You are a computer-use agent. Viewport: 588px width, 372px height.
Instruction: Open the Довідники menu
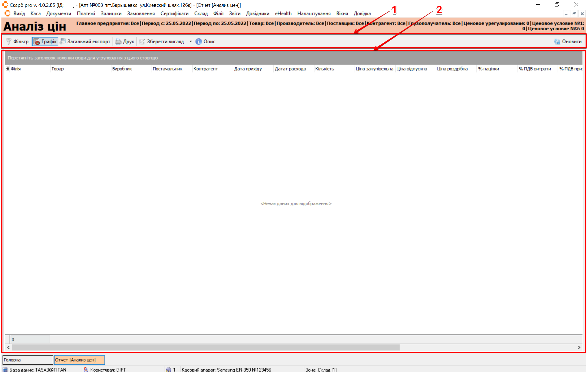click(257, 14)
